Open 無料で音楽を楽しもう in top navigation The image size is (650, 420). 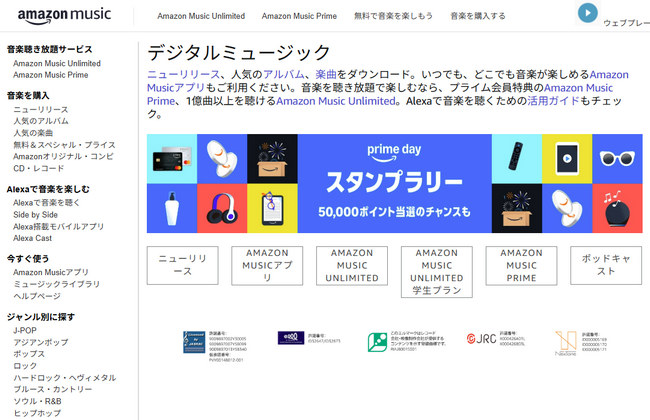[x=393, y=16]
